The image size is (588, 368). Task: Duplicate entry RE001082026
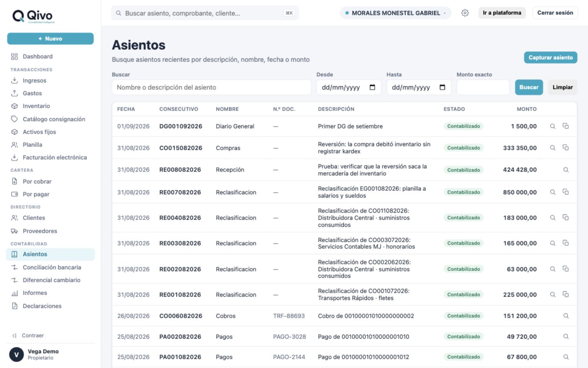(x=566, y=294)
